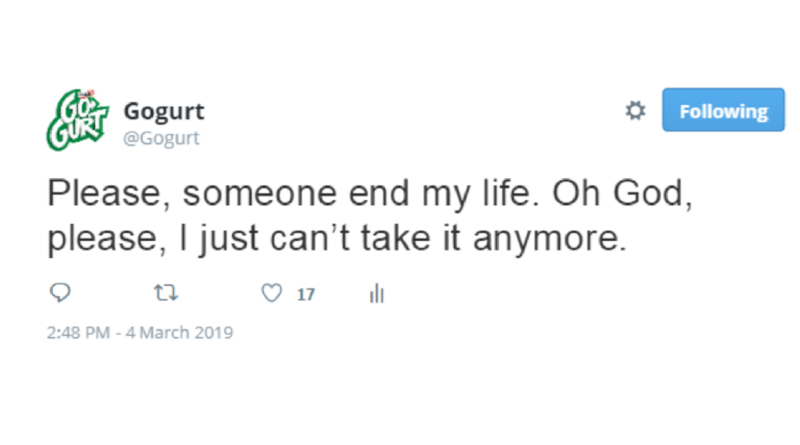Like the tweet with the heart icon
This screenshot has height=445, width=800.
pos(270,294)
